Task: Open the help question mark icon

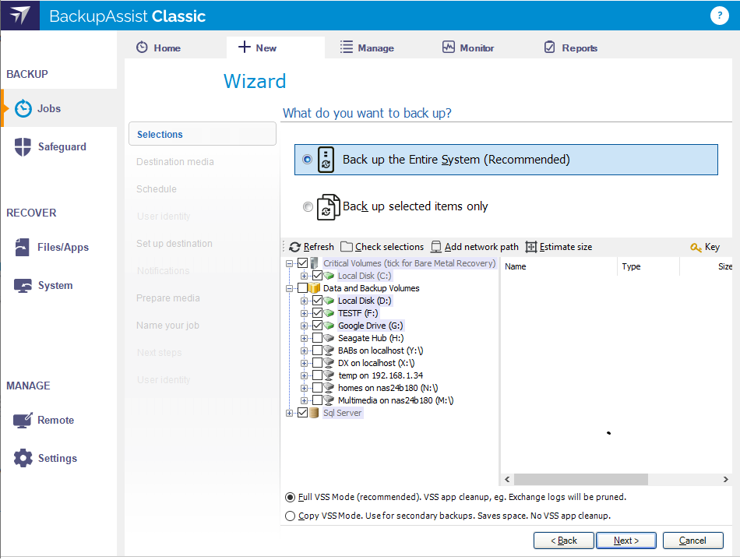Action: (719, 16)
